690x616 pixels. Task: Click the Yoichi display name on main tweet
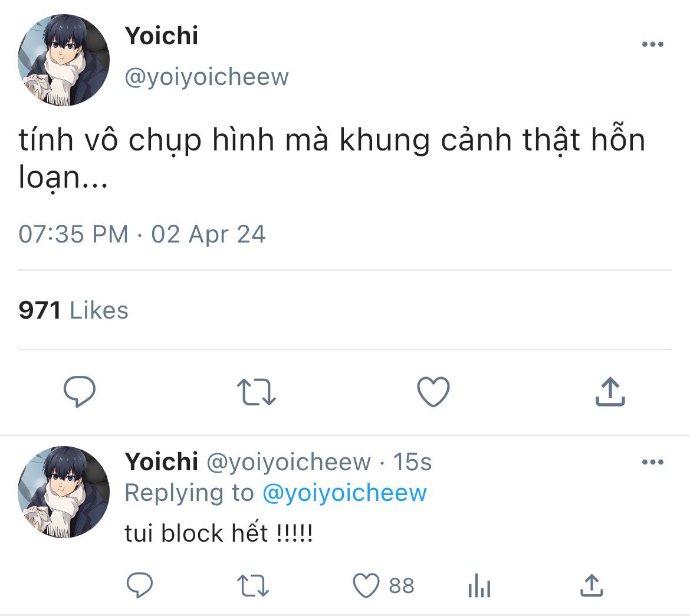(x=162, y=35)
